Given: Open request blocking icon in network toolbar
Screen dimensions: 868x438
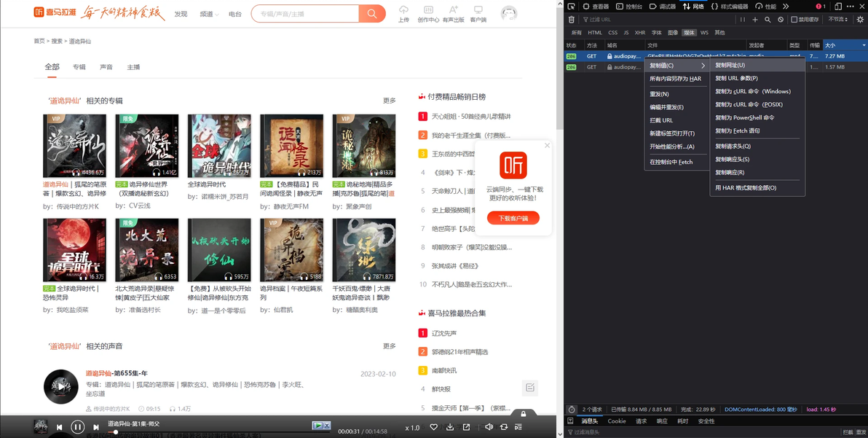Looking at the screenshot, I should point(781,20).
